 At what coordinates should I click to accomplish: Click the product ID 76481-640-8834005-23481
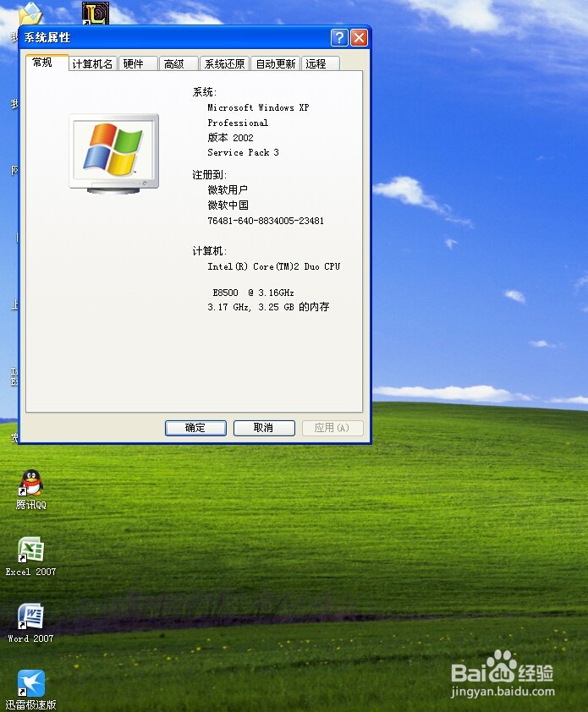(x=266, y=221)
